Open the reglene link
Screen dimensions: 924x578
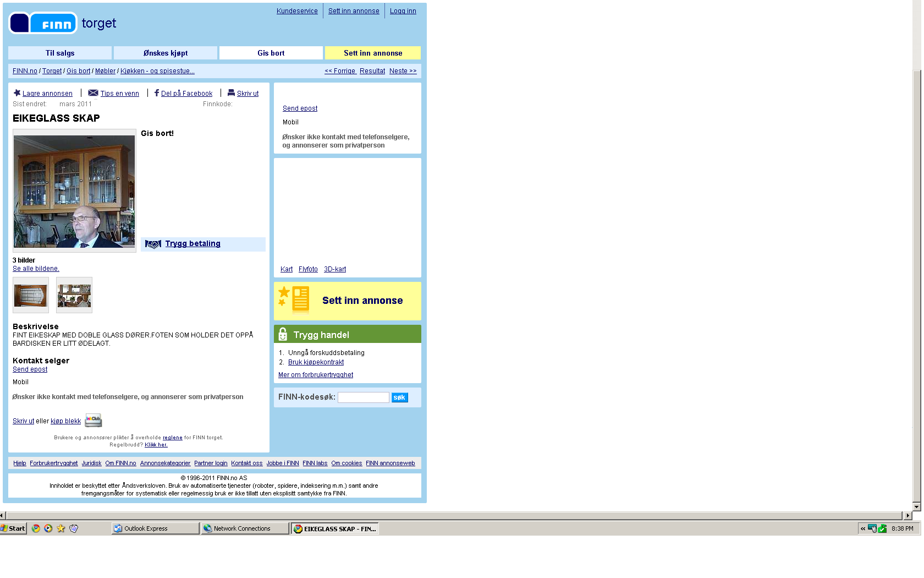coord(172,438)
